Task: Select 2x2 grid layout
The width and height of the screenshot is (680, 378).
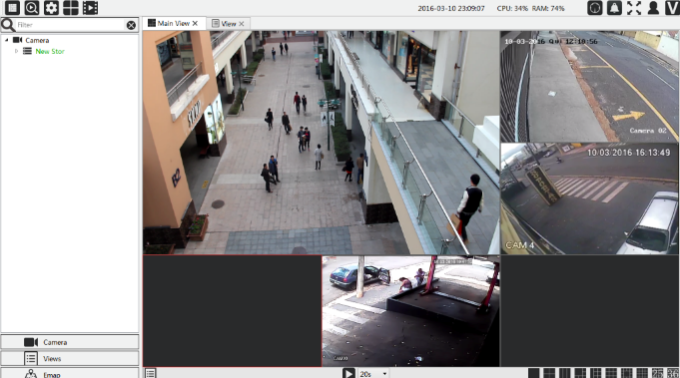Action: pyautogui.click(x=549, y=373)
